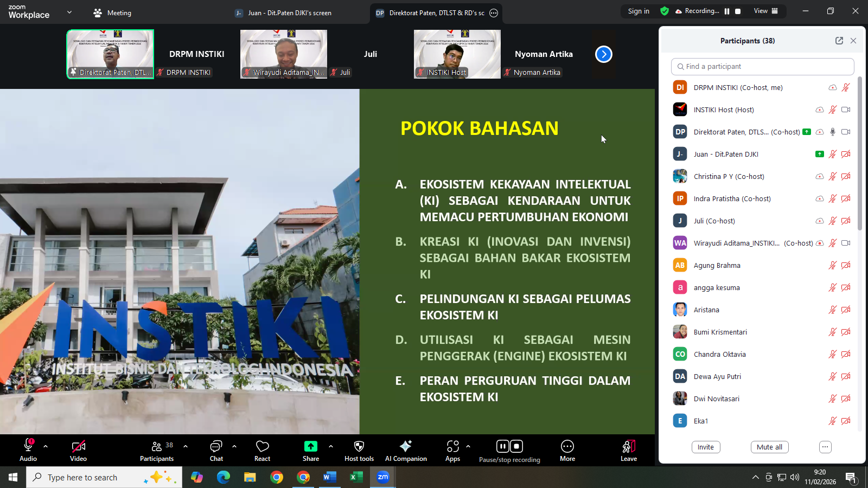Open the Chat panel icon
This screenshot has width=868, height=488.
pos(216,447)
